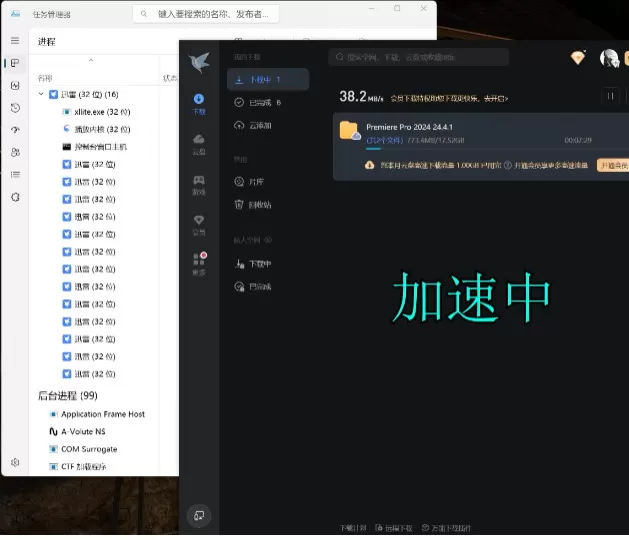Click Premiere Pro download progress bar
Viewport: 629px width, 540px height.
pos(497,149)
